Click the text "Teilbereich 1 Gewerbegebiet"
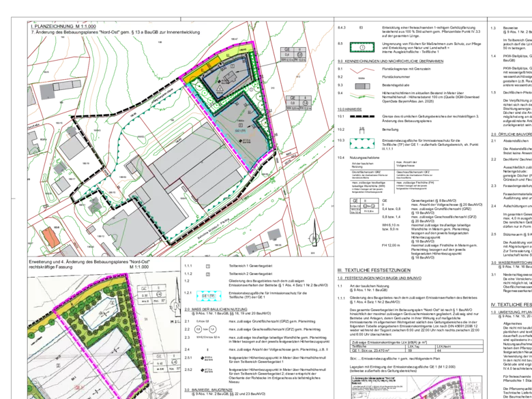Image resolution: width=532 pixels, height=399 pixels. pyautogui.click(x=250, y=266)
